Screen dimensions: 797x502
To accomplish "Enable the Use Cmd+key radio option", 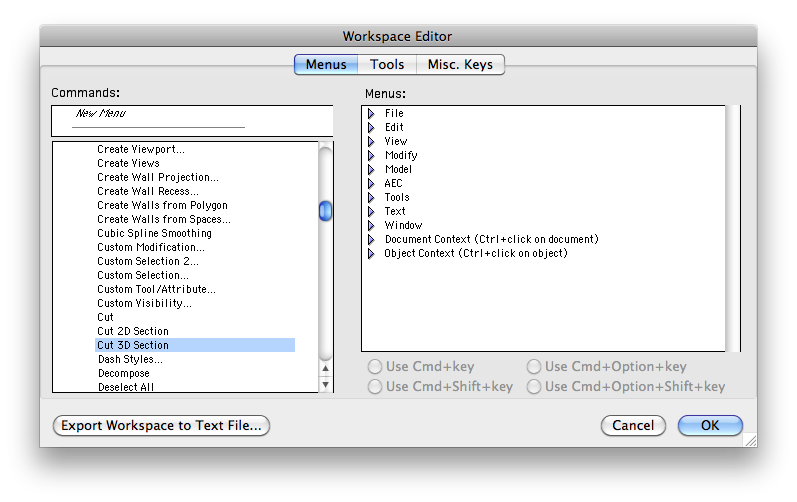I will 375,367.
